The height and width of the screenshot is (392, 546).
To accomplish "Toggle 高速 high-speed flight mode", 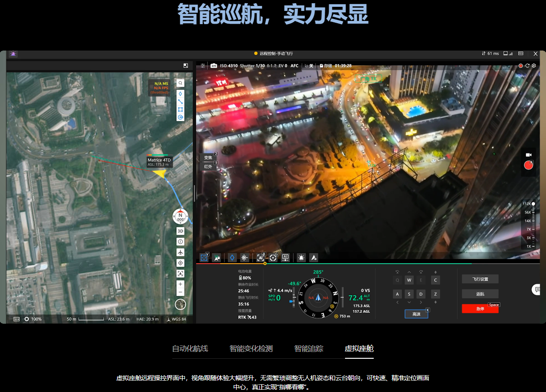I will pos(416,314).
